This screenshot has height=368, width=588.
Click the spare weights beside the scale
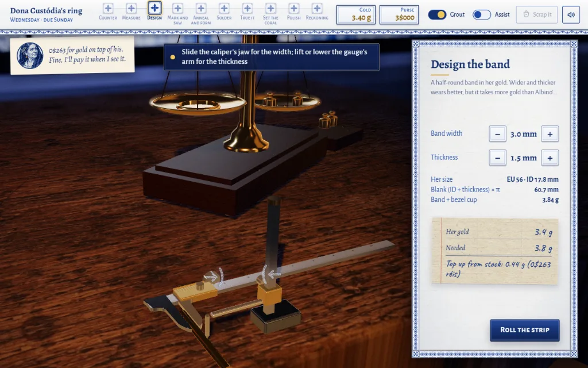tap(328, 120)
